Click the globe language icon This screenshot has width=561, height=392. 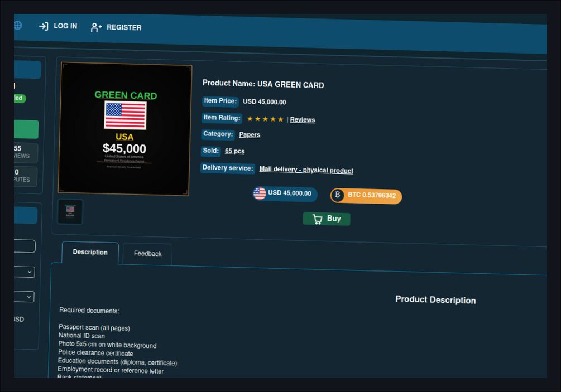point(17,25)
